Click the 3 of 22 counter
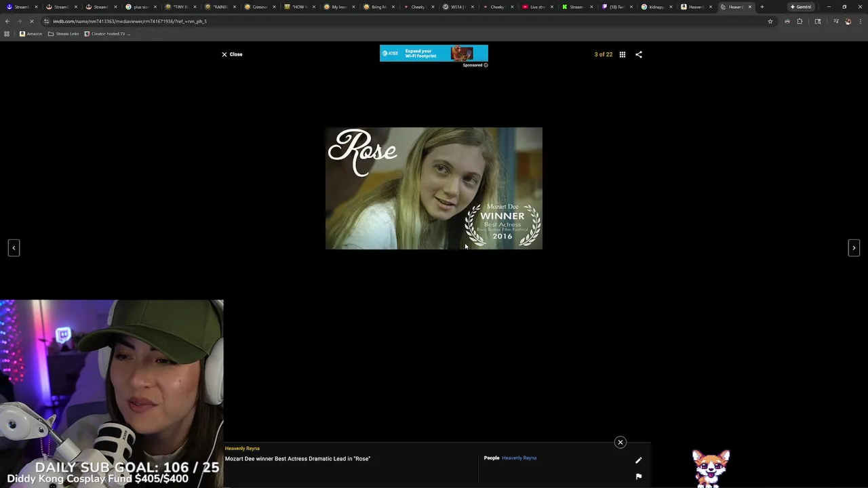Image resolution: width=868 pixels, height=488 pixels. click(604, 54)
